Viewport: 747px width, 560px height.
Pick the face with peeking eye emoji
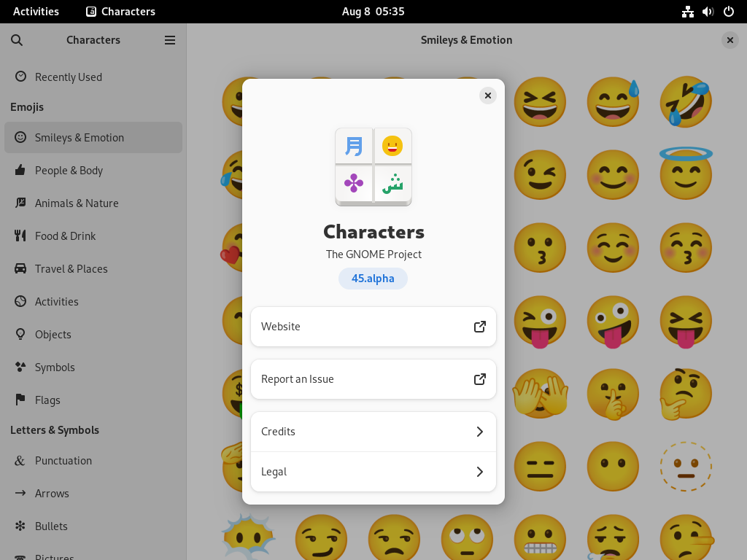(x=540, y=394)
